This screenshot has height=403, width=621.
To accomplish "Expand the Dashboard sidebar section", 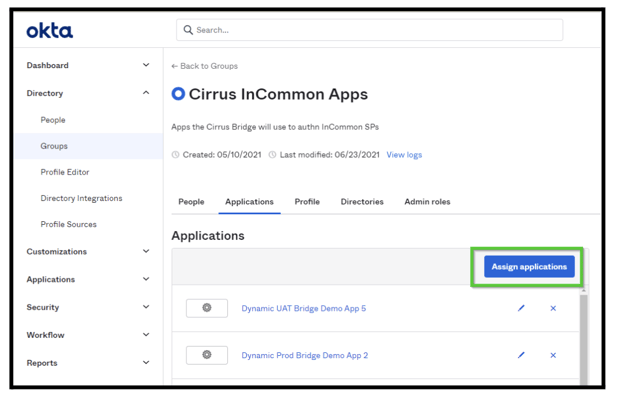I will point(146,65).
